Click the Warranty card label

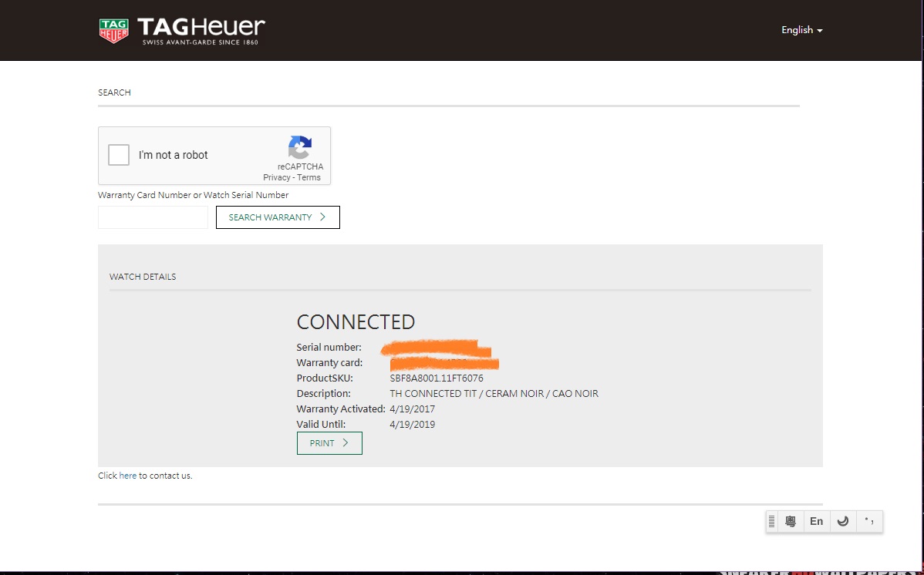coord(329,363)
